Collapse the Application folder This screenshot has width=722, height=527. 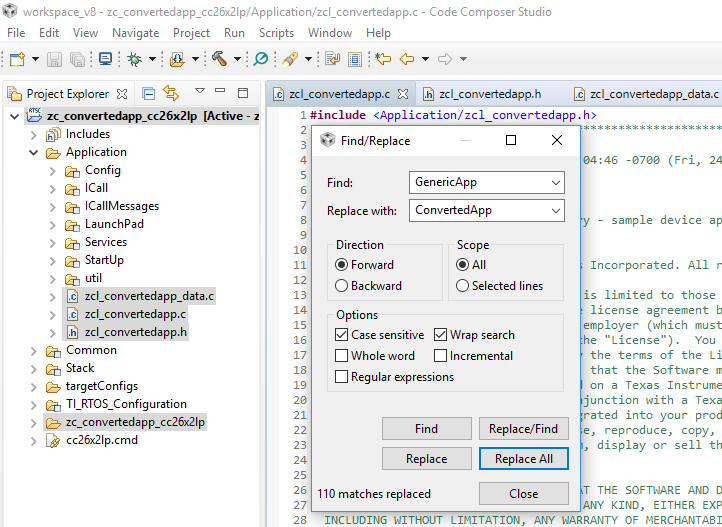point(34,153)
